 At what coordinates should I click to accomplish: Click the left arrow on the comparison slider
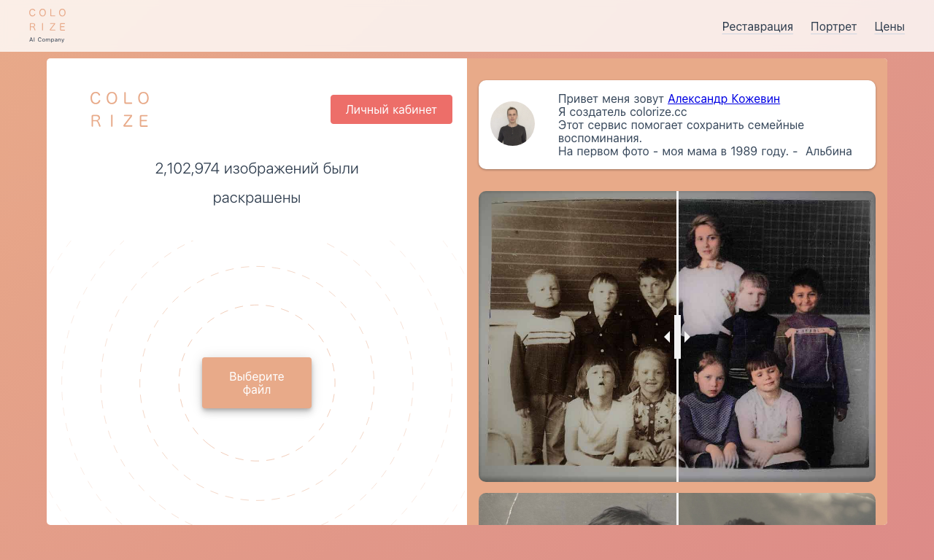coord(667,337)
